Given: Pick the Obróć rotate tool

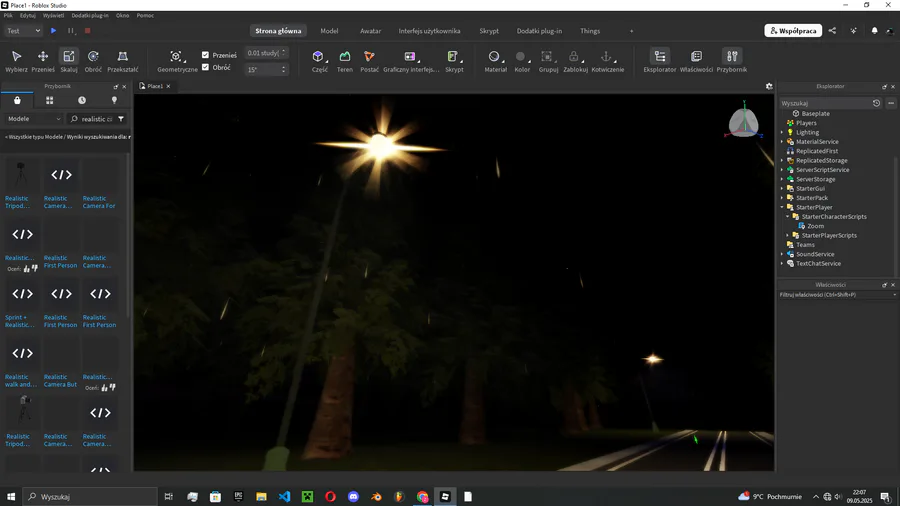Looking at the screenshot, I should tap(93, 60).
